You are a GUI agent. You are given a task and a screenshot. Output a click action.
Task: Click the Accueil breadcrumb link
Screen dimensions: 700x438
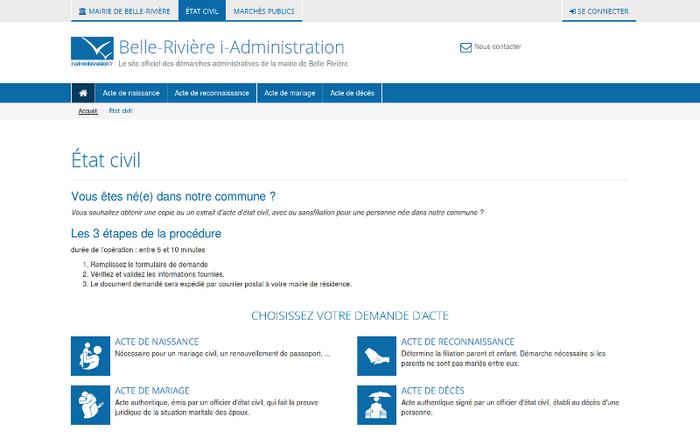click(88, 110)
